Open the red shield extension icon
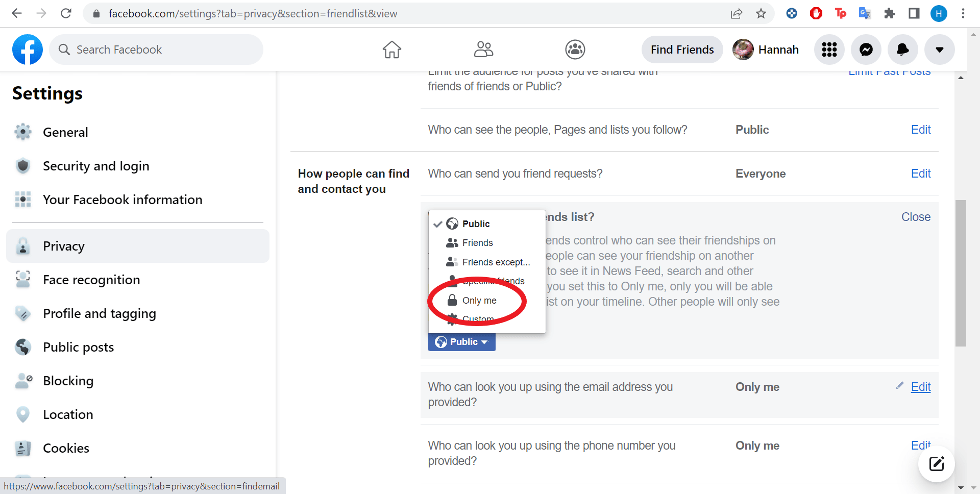 pos(816,13)
